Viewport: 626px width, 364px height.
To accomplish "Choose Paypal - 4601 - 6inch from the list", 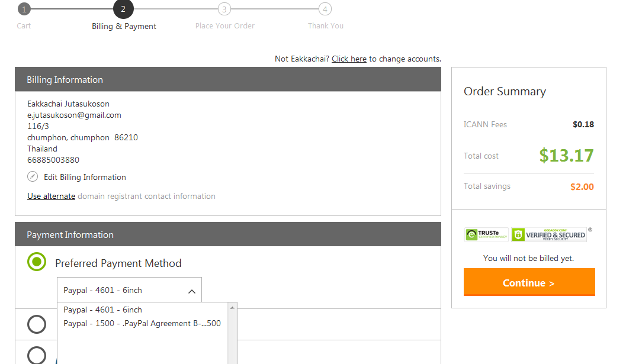I will tap(103, 310).
